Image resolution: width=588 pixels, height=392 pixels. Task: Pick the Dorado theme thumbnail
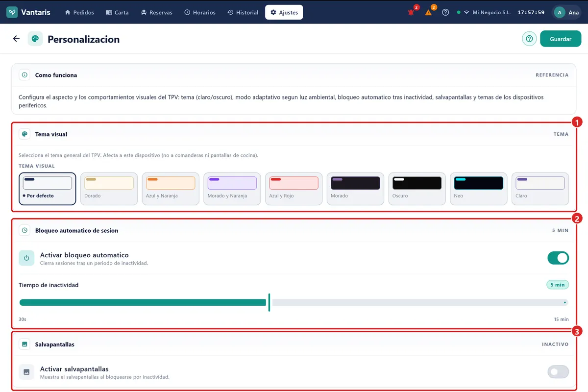pyautogui.click(x=109, y=189)
